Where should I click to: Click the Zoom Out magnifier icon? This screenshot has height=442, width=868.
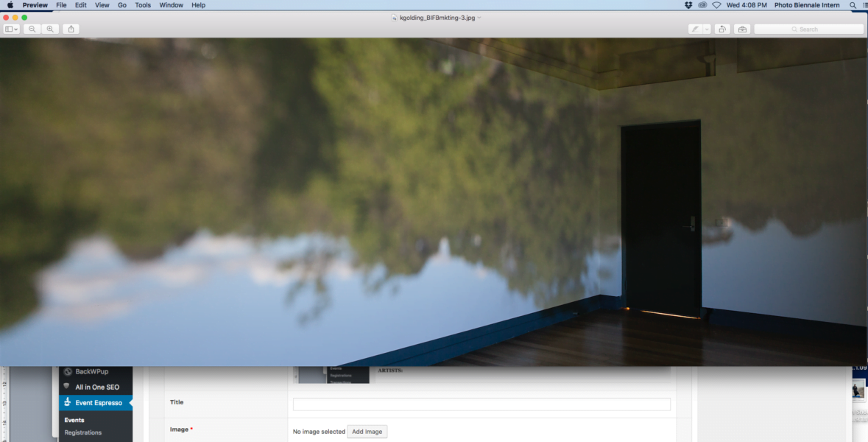(32, 29)
